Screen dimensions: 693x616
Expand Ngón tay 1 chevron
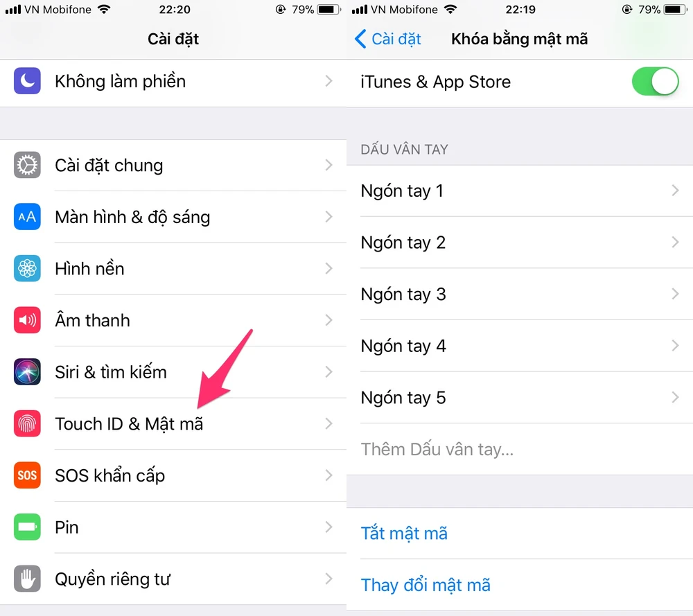(675, 191)
